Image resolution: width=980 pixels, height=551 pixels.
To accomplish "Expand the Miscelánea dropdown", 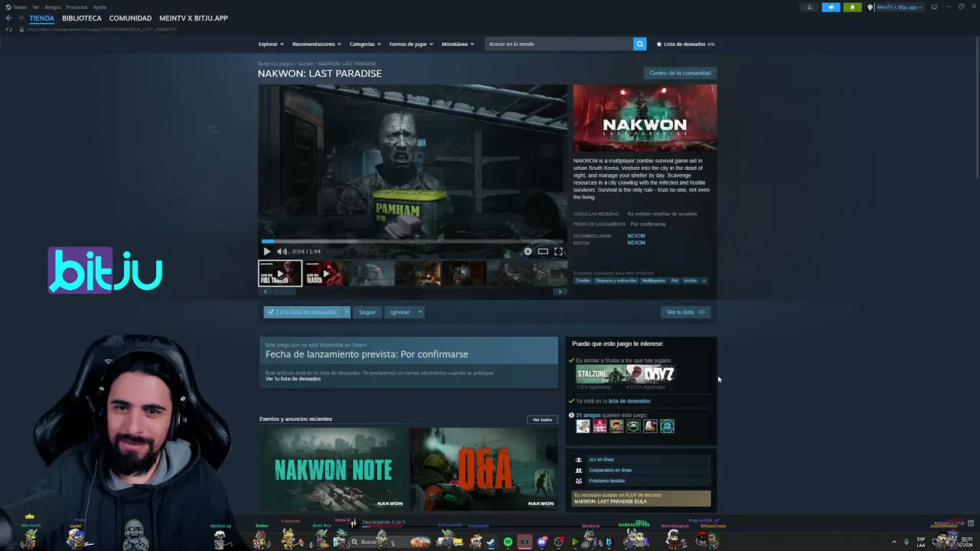I will 458,44.
